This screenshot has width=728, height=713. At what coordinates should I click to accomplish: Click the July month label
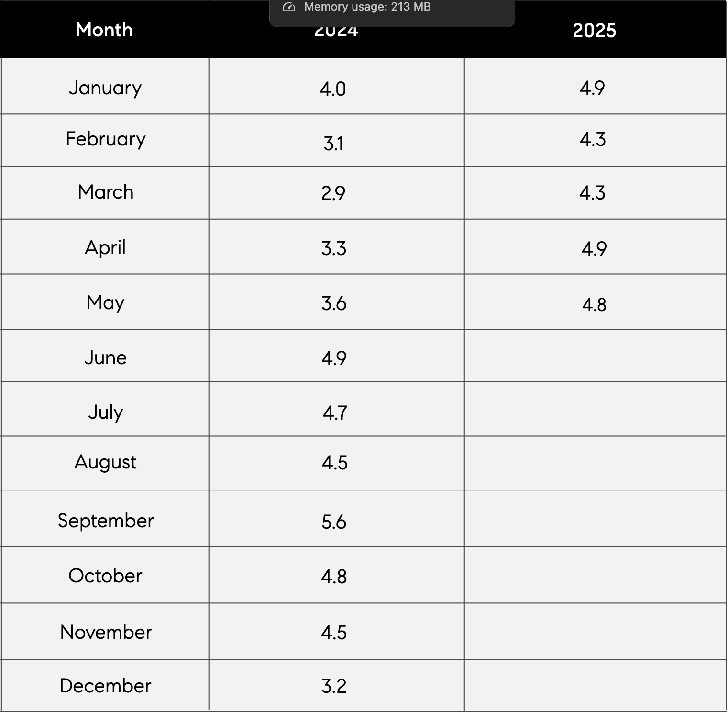pos(106,412)
